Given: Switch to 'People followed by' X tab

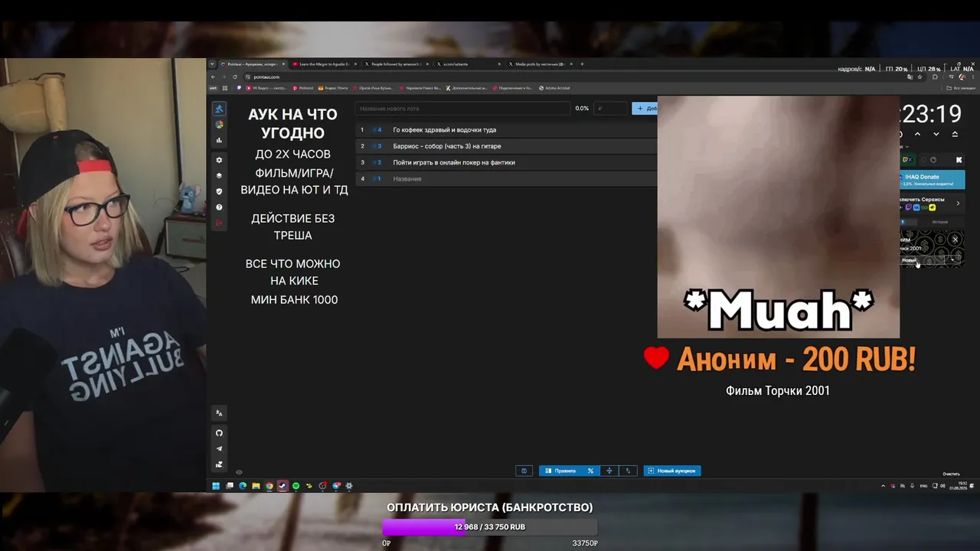Looking at the screenshot, I should [396, 64].
